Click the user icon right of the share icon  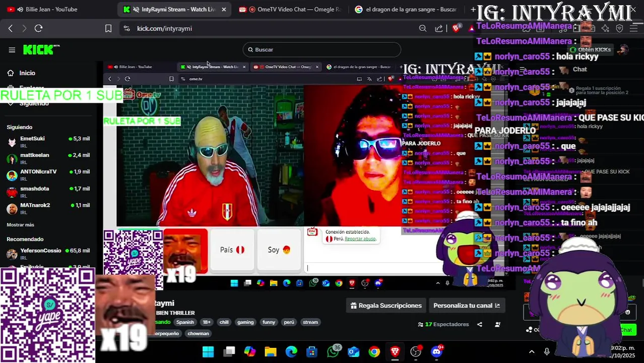click(x=498, y=325)
